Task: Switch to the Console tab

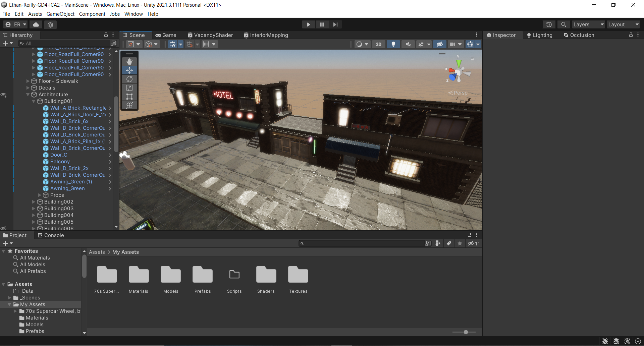Action: click(51, 235)
